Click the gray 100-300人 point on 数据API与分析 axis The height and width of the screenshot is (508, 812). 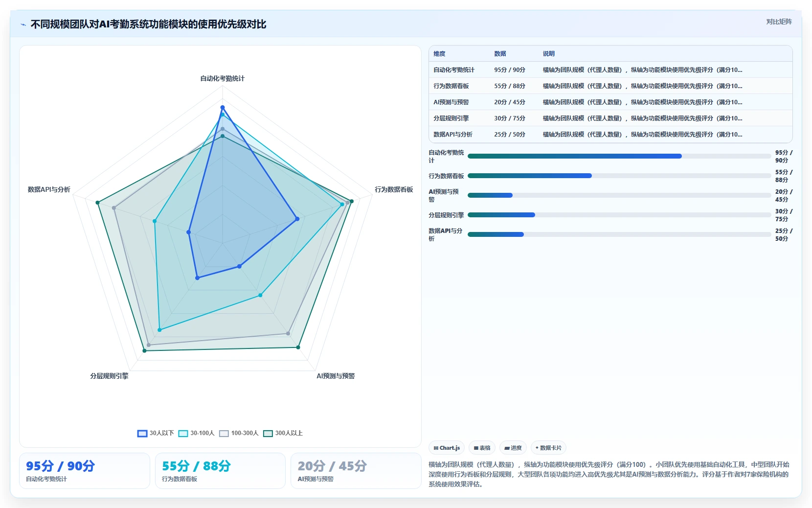click(x=114, y=208)
